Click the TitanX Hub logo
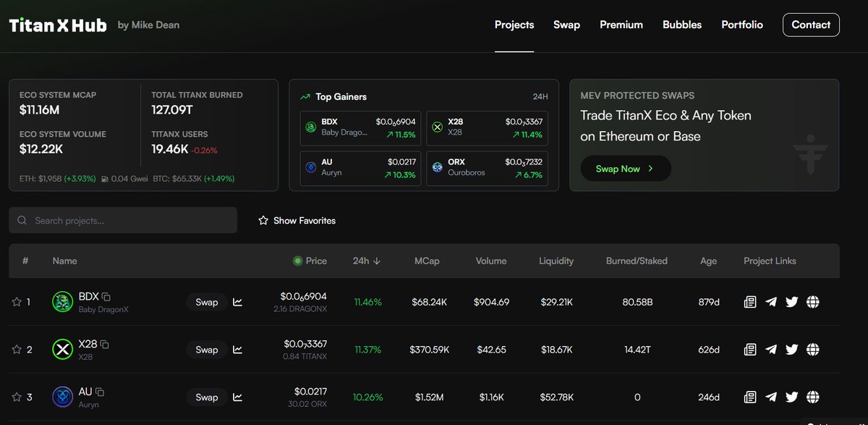Image resolution: width=868 pixels, height=425 pixels. [x=58, y=25]
